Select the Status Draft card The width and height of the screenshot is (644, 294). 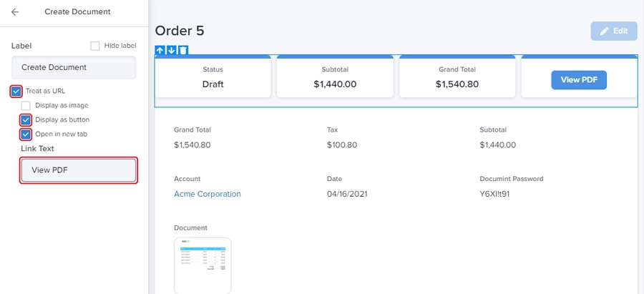coord(213,77)
